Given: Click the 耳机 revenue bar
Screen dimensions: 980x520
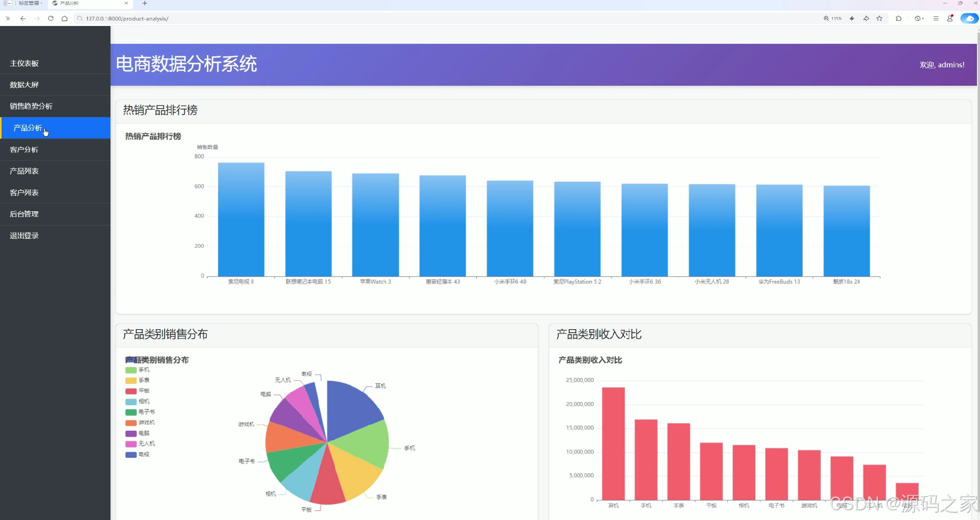Looking at the screenshot, I should [x=613, y=443].
